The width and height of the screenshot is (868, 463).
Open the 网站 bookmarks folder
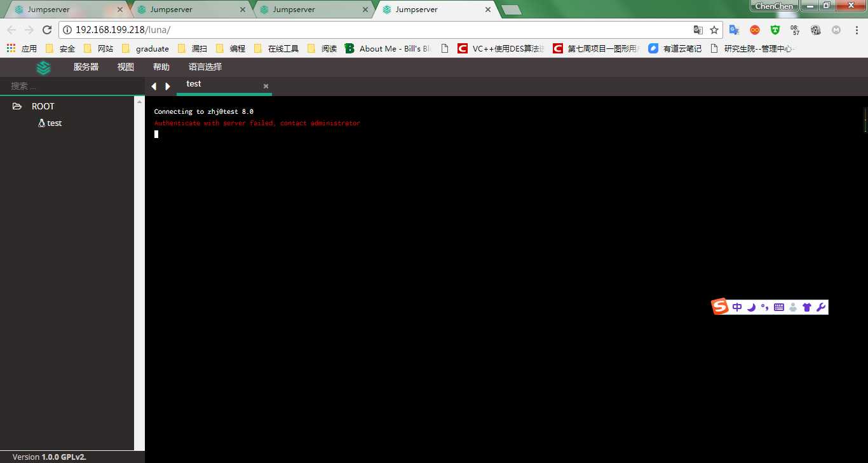(98, 48)
